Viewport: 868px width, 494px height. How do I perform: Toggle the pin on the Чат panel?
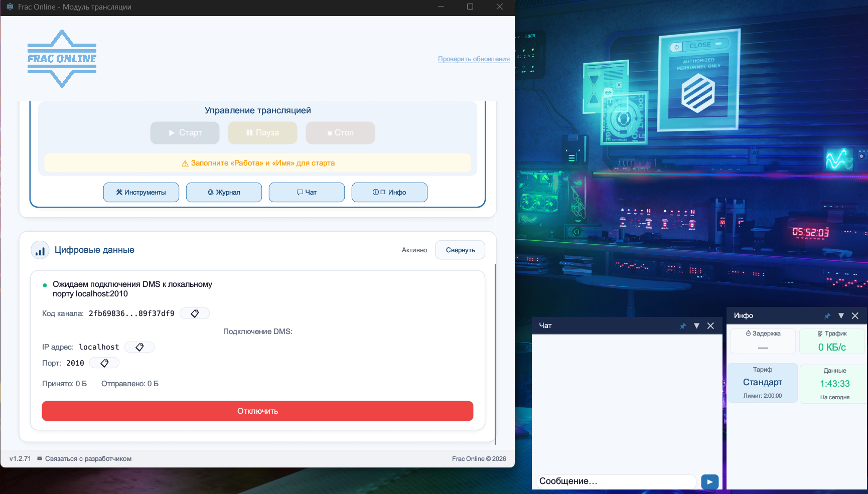pos(682,326)
